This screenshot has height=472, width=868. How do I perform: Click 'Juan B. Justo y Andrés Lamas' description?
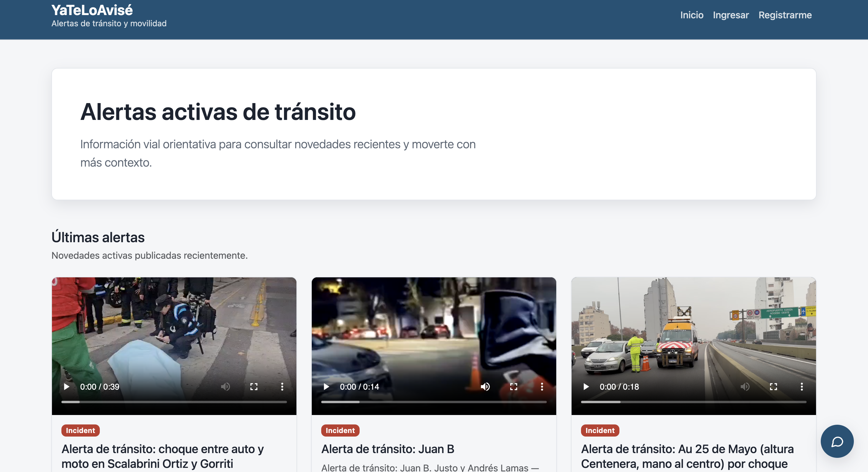point(430,468)
